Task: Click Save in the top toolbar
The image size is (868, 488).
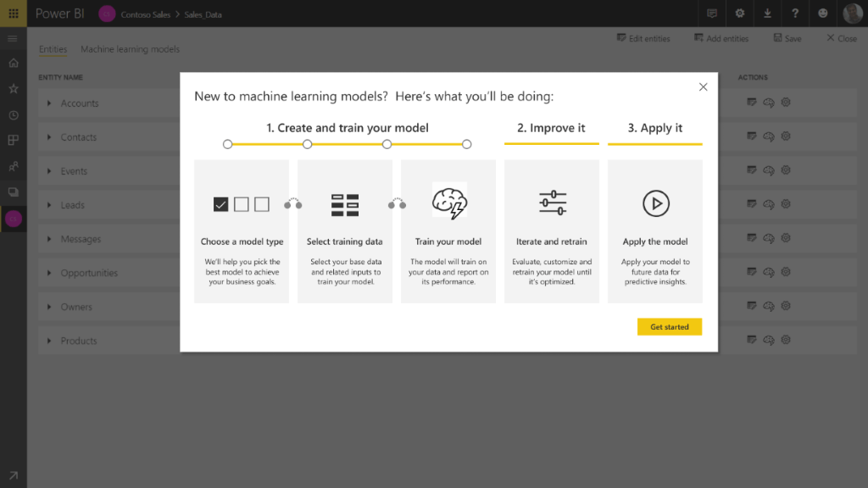Action: pyautogui.click(x=787, y=38)
